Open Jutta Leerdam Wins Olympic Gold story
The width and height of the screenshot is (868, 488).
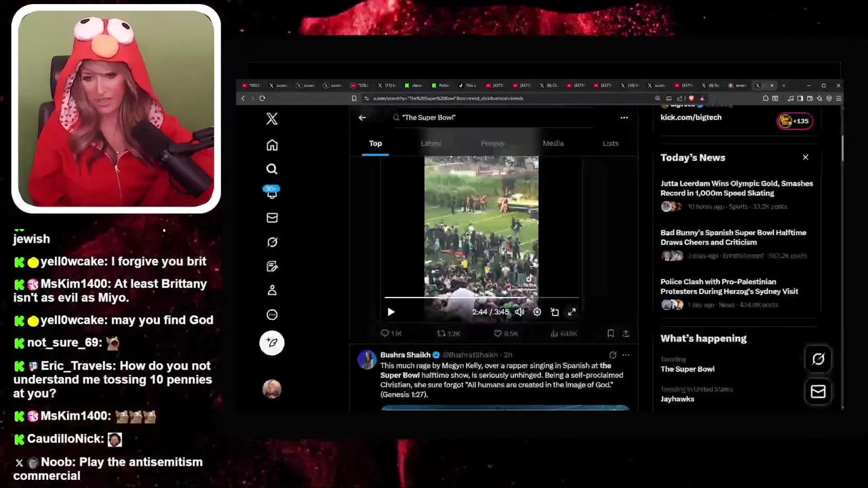(x=736, y=195)
